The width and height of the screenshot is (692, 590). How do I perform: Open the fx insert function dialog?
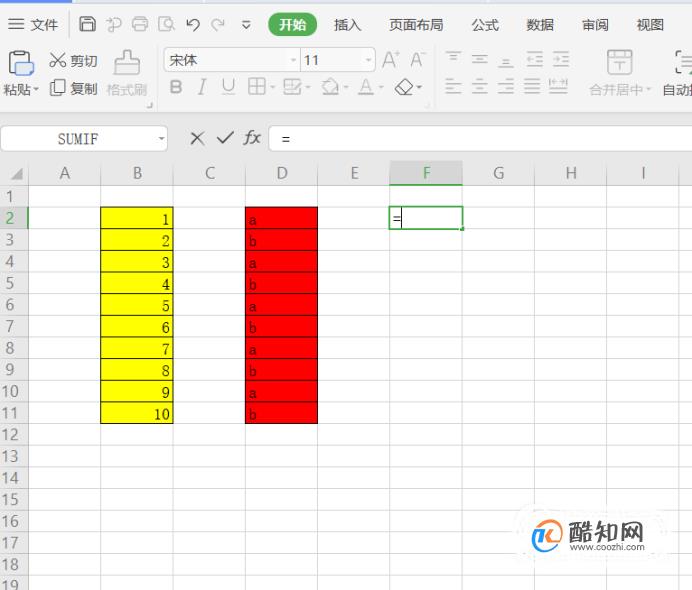252,138
